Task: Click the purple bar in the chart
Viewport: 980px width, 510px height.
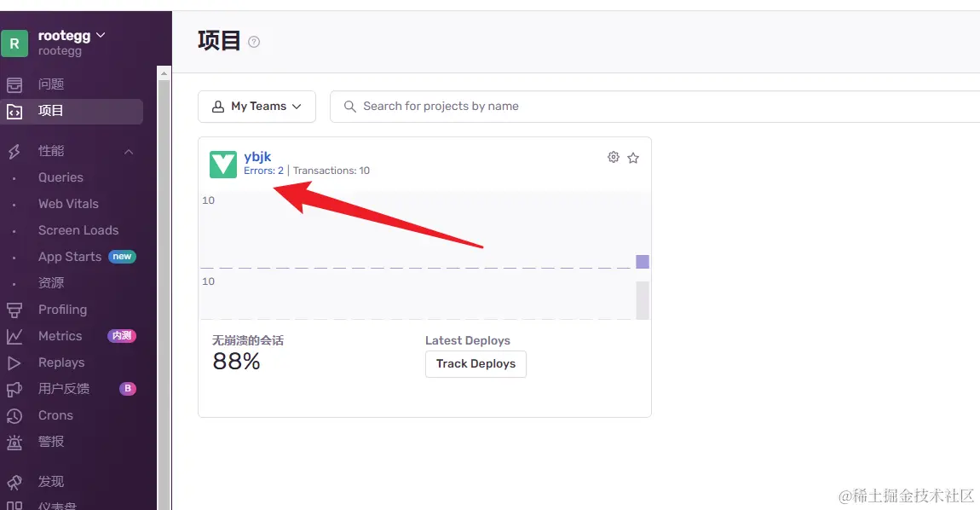Action: (x=643, y=262)
